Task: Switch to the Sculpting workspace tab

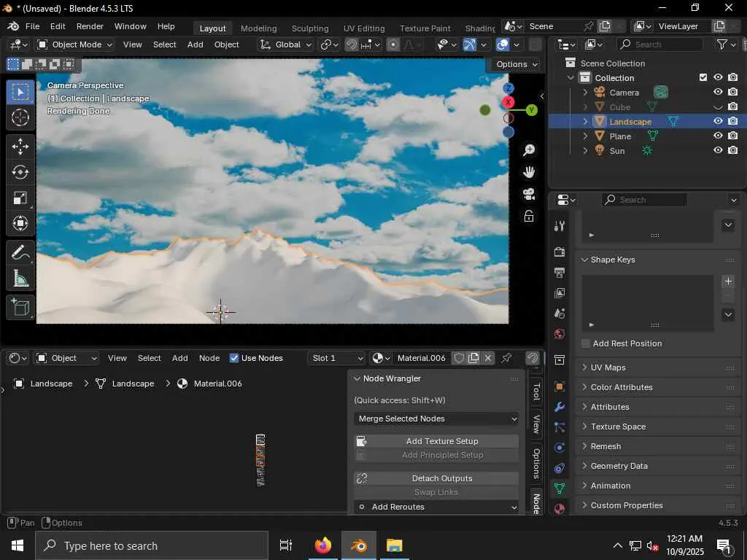Action: coord(310,28)
